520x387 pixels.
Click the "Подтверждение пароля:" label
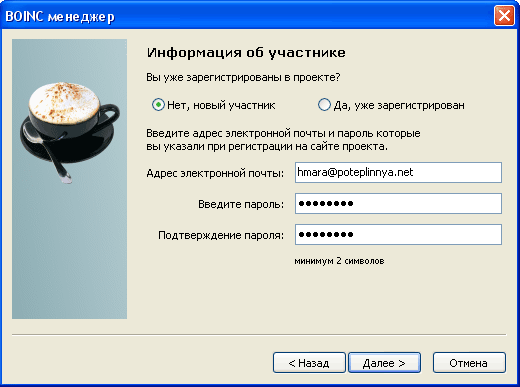[x=221, y=235]
